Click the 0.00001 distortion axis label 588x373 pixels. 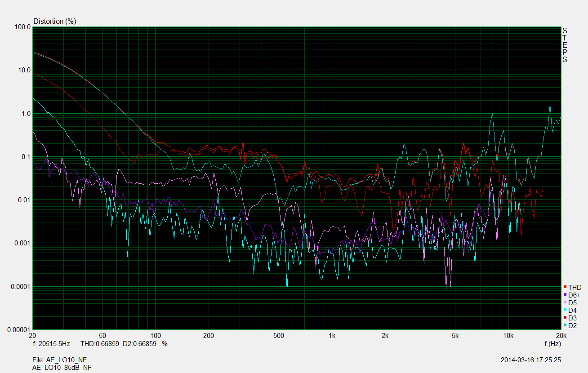tap(19, 330)
